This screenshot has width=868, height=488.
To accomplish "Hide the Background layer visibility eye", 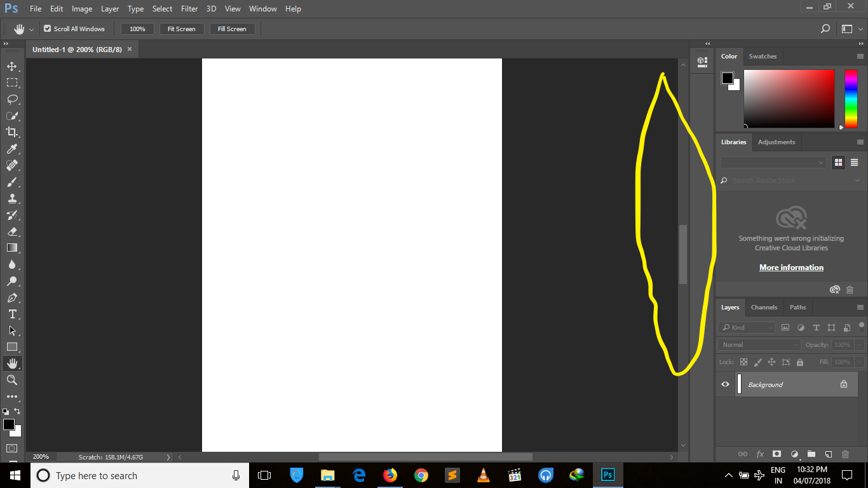I will 724,384.
